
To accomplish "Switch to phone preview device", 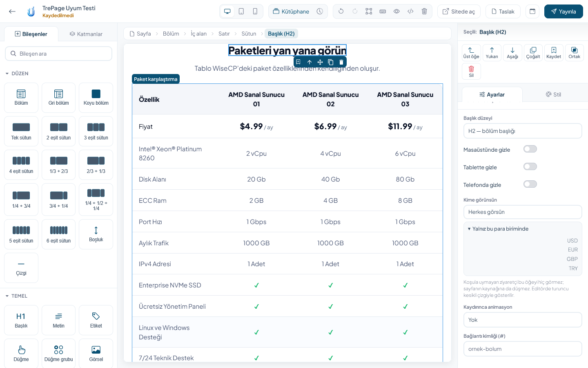I will pos(255,11).
